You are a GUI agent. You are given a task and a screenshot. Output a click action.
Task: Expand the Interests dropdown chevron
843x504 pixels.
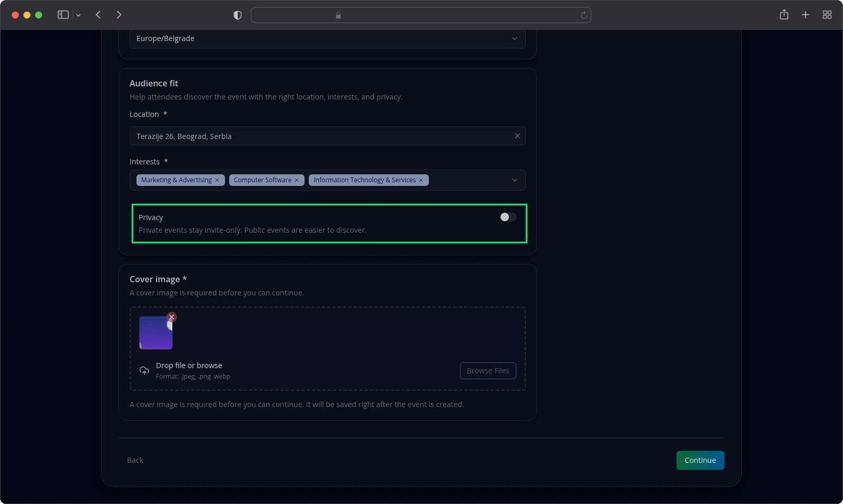coord(515,180)
